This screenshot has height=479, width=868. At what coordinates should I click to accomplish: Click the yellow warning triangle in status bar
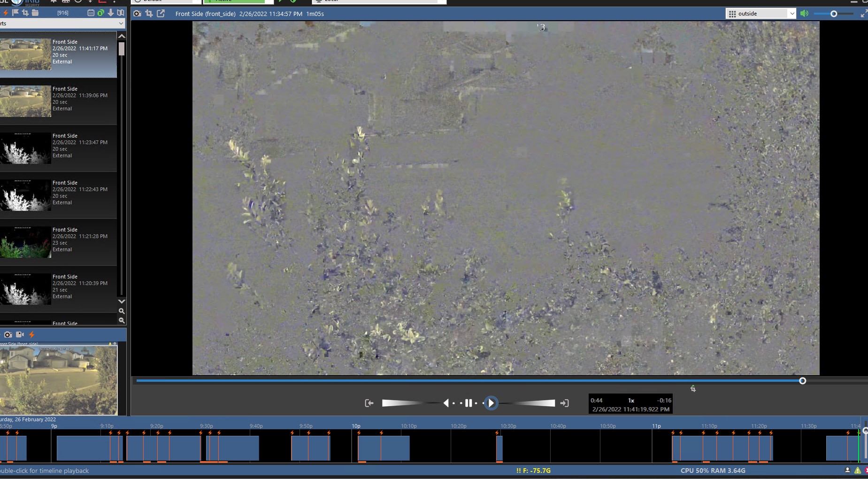click(858, 470)
